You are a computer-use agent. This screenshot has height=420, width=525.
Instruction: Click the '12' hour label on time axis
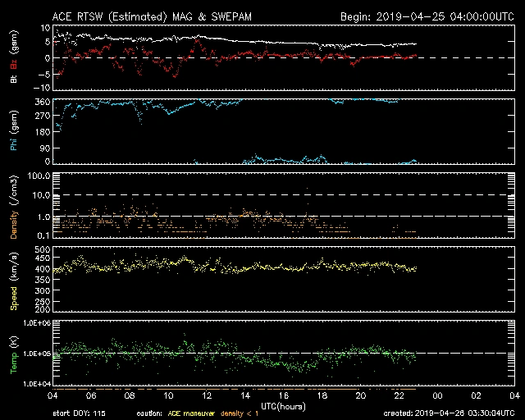[207, 396]
